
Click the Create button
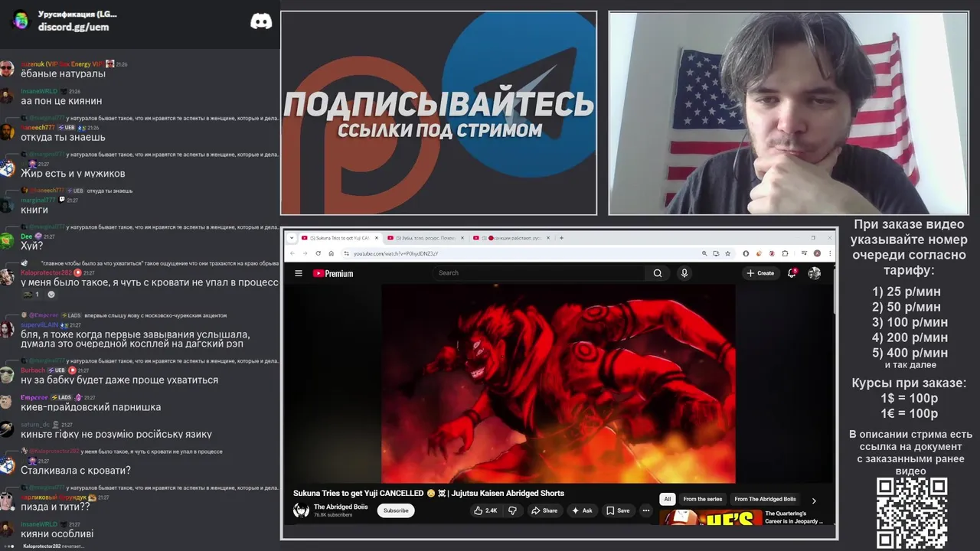[x=760, y=273]
